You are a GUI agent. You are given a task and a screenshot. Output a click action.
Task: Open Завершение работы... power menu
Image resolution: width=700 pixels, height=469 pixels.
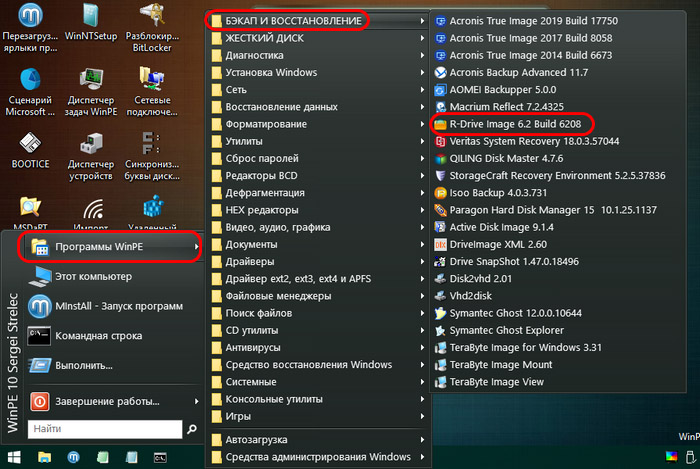(x=113, y=401)
